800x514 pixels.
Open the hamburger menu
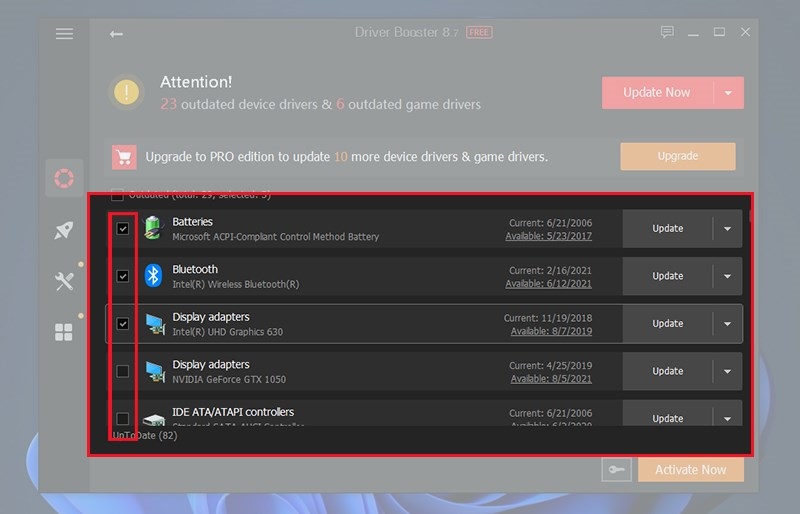click(64, 34)
